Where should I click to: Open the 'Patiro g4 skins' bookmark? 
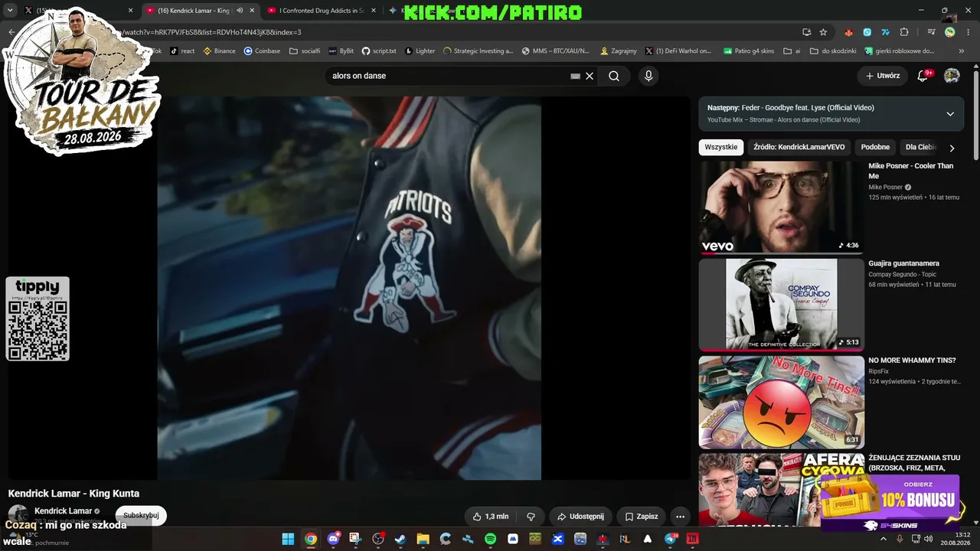748,51
